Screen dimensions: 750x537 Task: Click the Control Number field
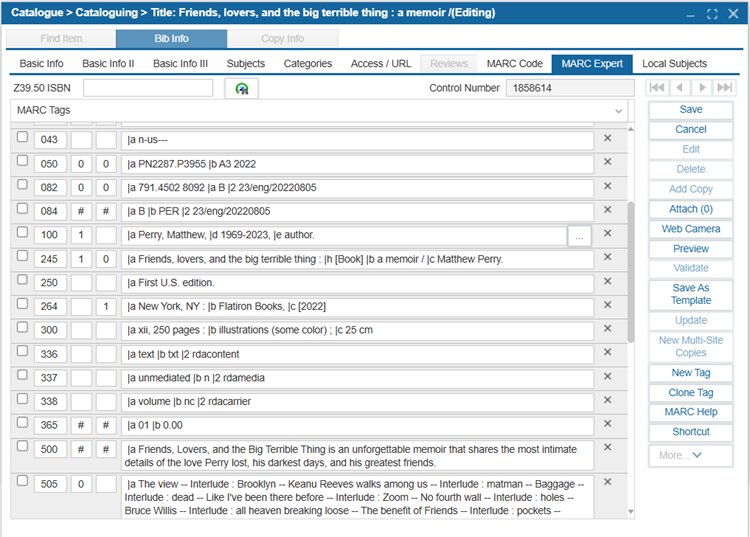tap(570, 88)
